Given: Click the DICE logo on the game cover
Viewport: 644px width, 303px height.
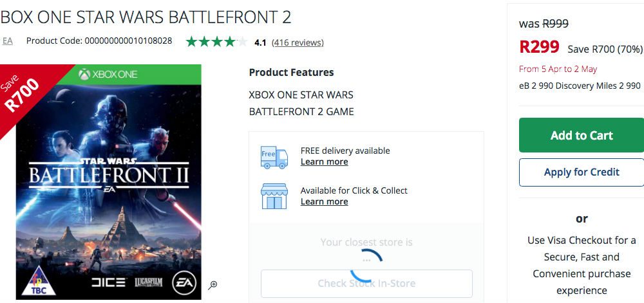Looking at the screenshot, I should (x=107, y=282).
